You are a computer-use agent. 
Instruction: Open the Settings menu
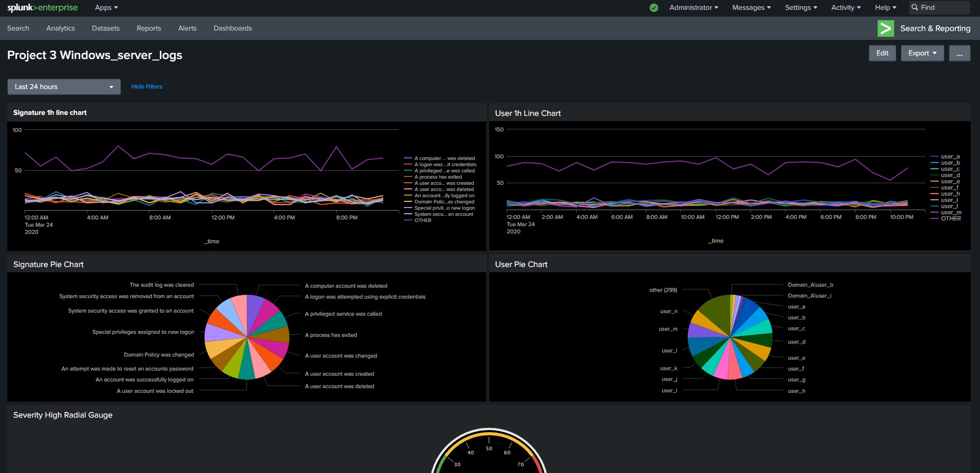801,7
